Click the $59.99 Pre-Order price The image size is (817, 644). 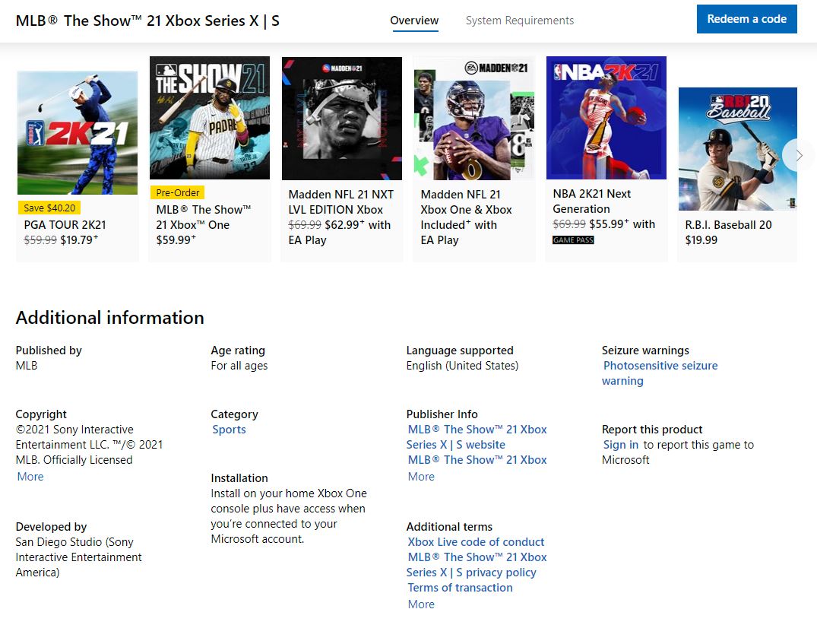(x=176, y=240)
